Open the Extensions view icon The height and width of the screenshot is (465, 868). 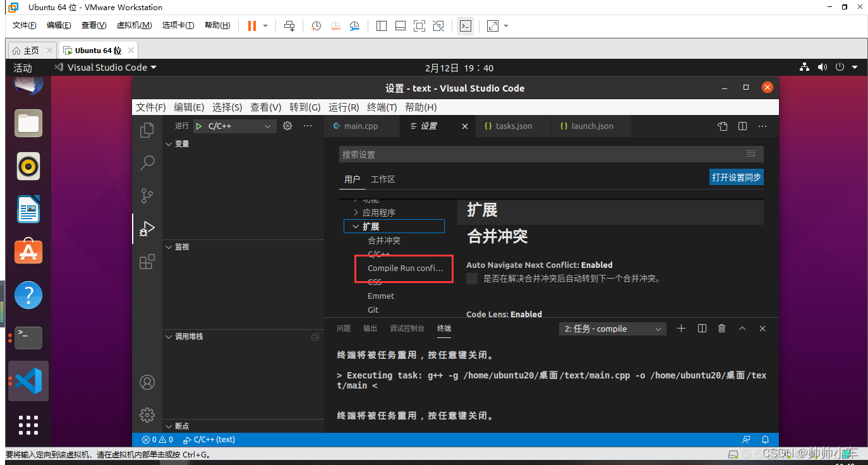click(x=147, y=262)
